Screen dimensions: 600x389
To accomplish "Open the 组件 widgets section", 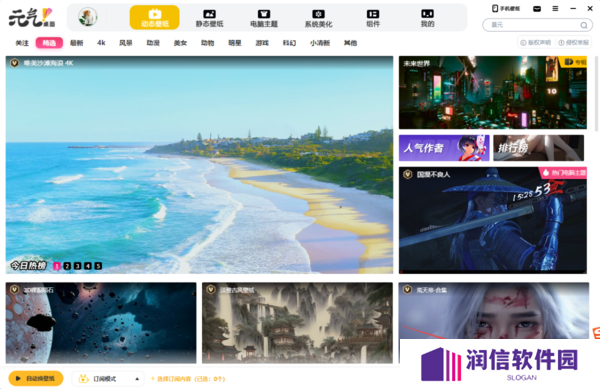I will 373,18.
